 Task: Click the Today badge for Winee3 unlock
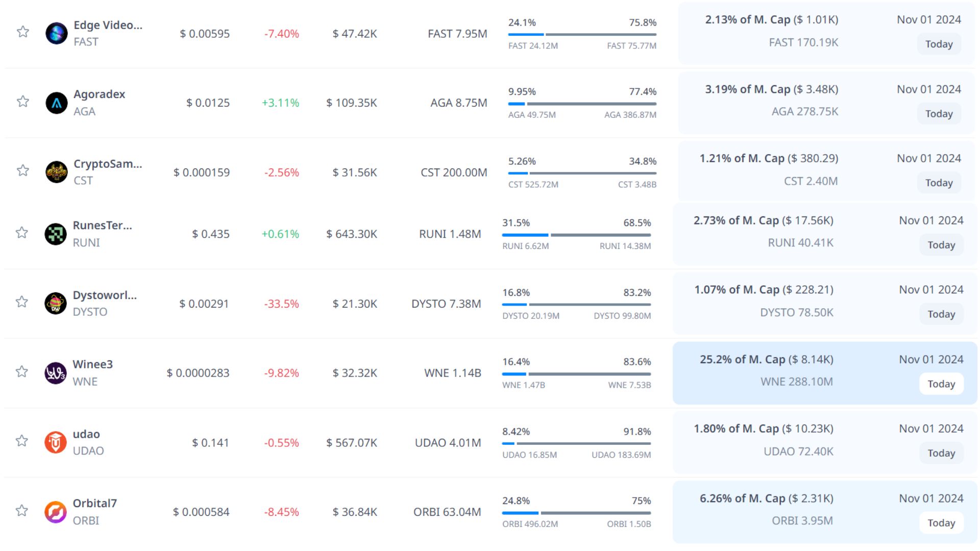pyautogui.click(x=941, y=384)
